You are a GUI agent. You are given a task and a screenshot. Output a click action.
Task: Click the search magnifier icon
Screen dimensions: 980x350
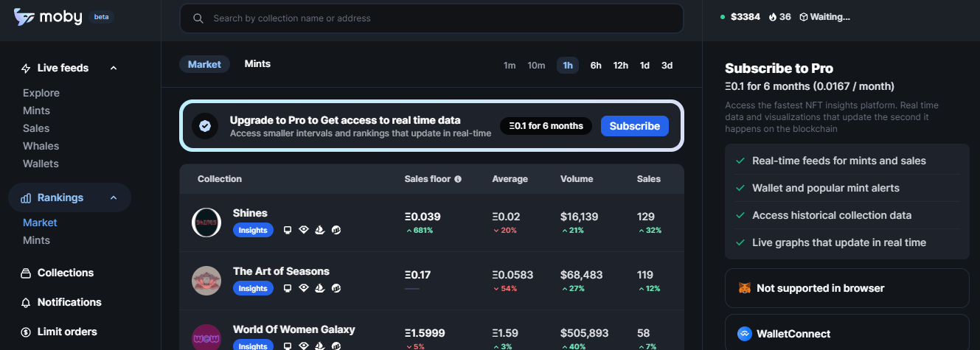tap(198, 18)
